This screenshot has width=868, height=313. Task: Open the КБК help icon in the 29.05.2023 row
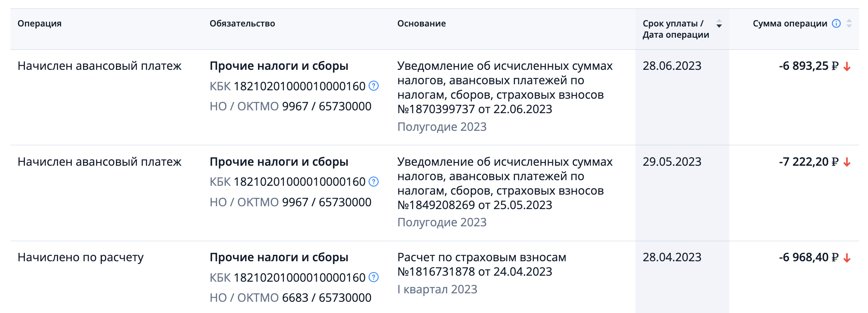[x=373, y=182]
